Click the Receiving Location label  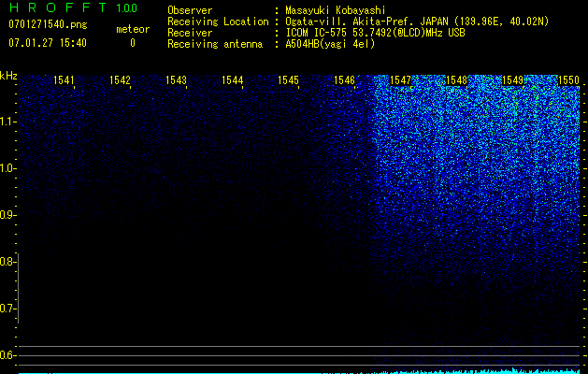click(x=218, y=22)
